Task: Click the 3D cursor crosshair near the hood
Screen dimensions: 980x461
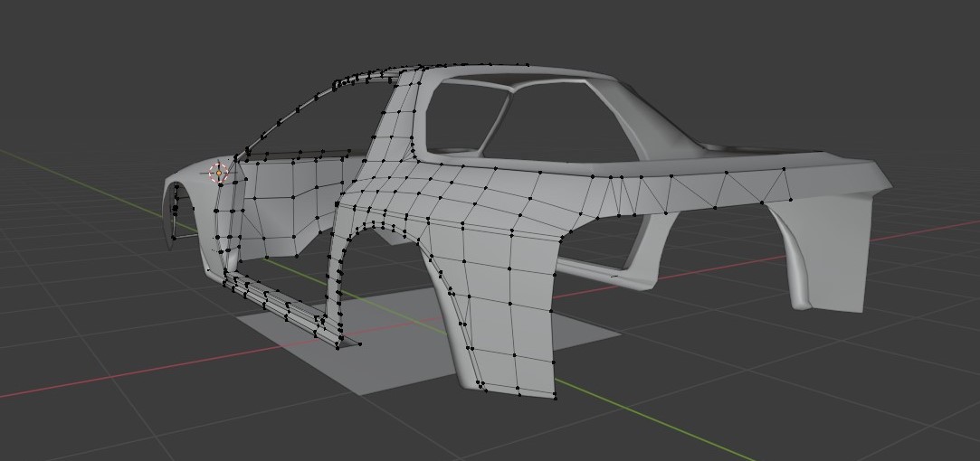Action: click(218, 173)
